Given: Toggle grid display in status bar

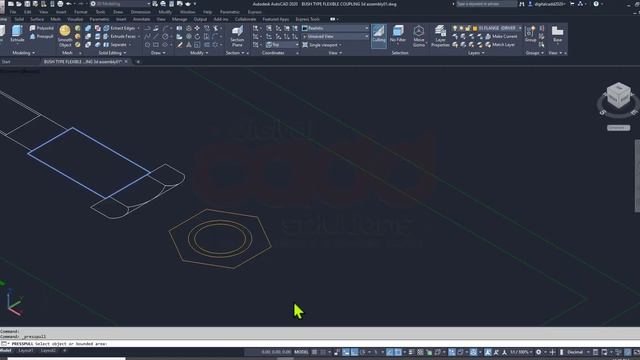Looking at the screenshot, I should [314, 352].
